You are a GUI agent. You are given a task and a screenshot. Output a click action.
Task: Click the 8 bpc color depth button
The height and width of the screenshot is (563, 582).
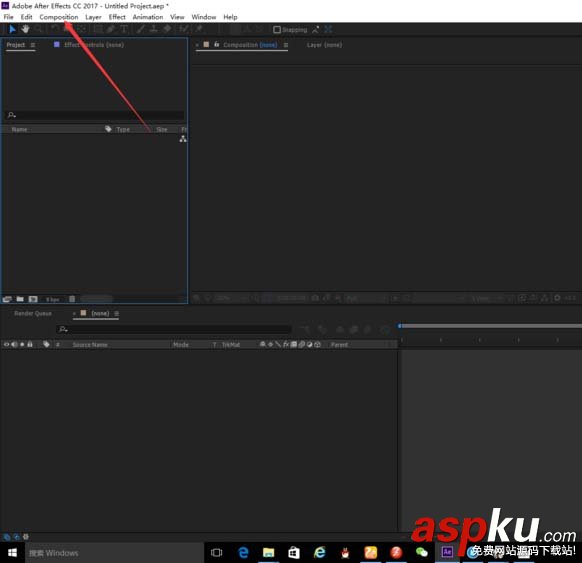click(x=52, y=299)
